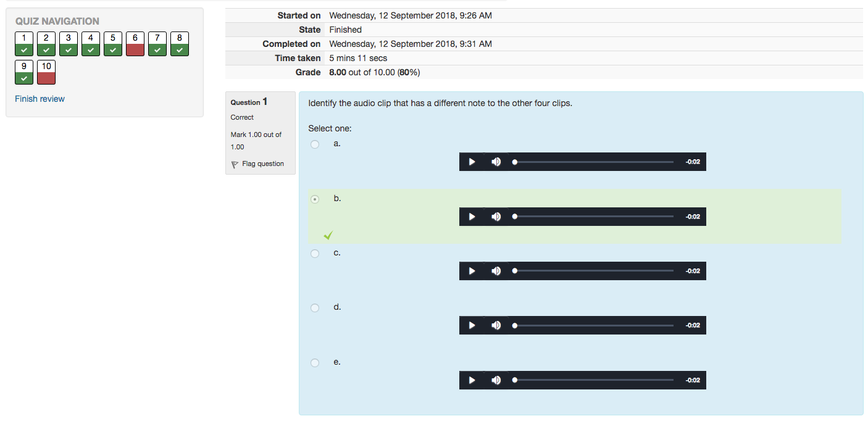868x424 pixels.
Task: Go to question 10 in quiz navigation
Action: pyautogui.click(x=46, y=72)
